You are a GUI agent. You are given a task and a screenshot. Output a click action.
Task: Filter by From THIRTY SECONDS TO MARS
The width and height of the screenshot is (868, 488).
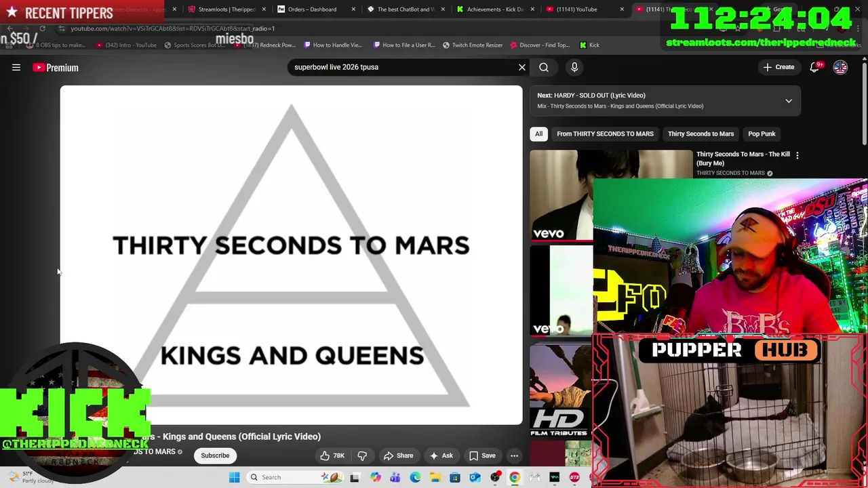(x=605, y=134)
